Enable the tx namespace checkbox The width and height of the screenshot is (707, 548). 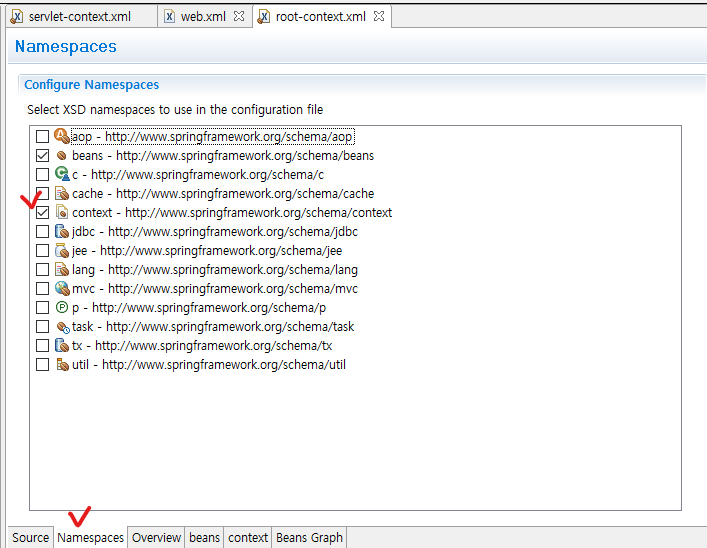tap(42, 346)
